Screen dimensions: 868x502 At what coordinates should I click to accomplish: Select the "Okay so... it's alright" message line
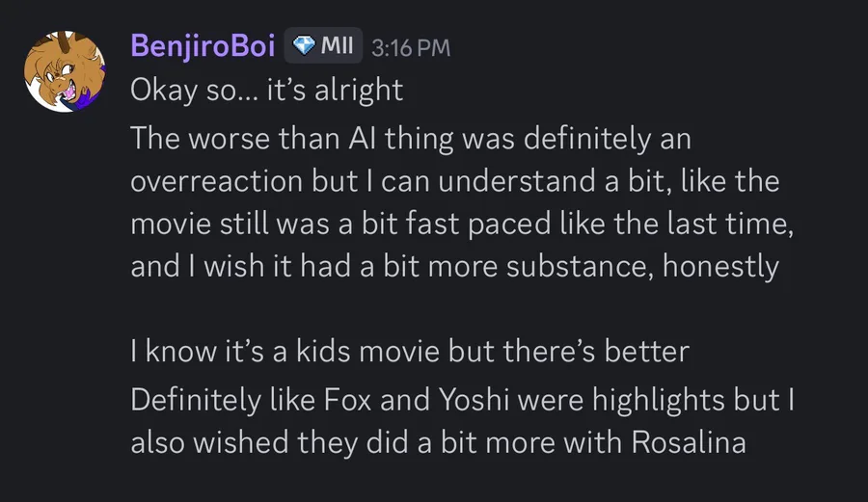coord(266,89)
